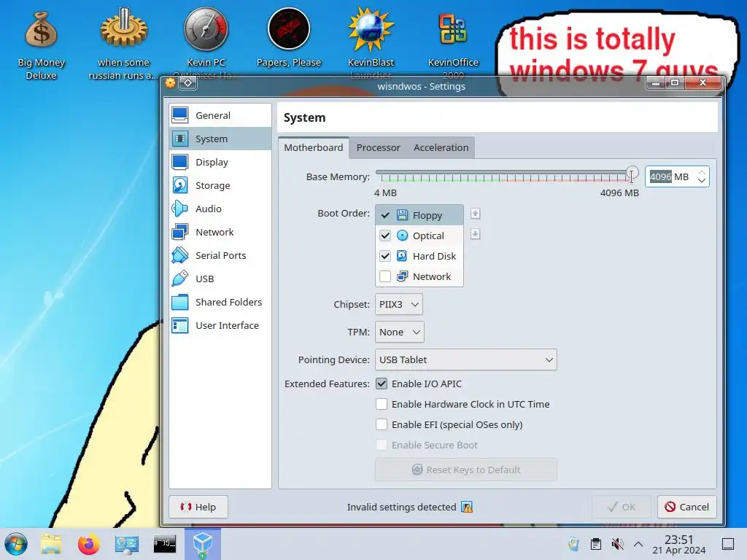The image size is (747, 560).
Task: Open Audio settings category
Action: tap(220, 209)
